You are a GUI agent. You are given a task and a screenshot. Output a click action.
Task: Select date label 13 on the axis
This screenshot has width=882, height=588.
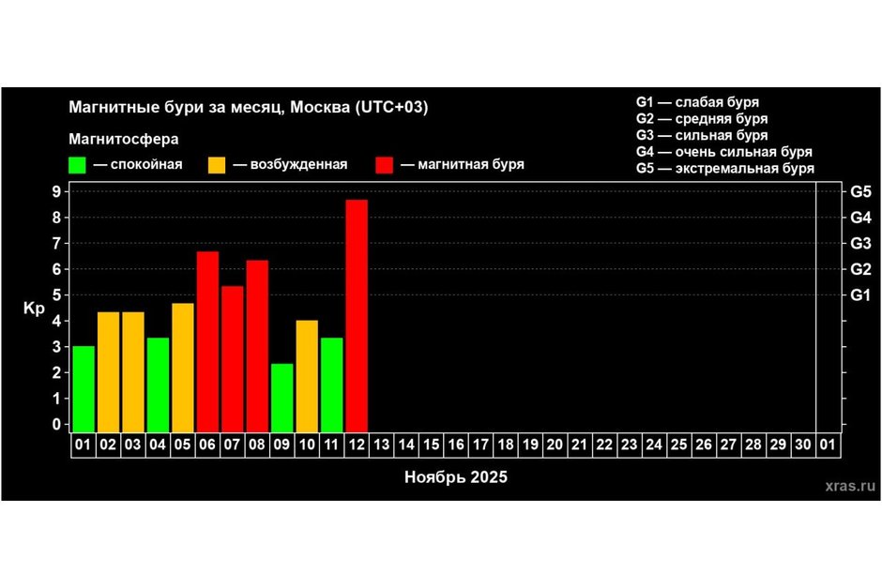point(381,445)
